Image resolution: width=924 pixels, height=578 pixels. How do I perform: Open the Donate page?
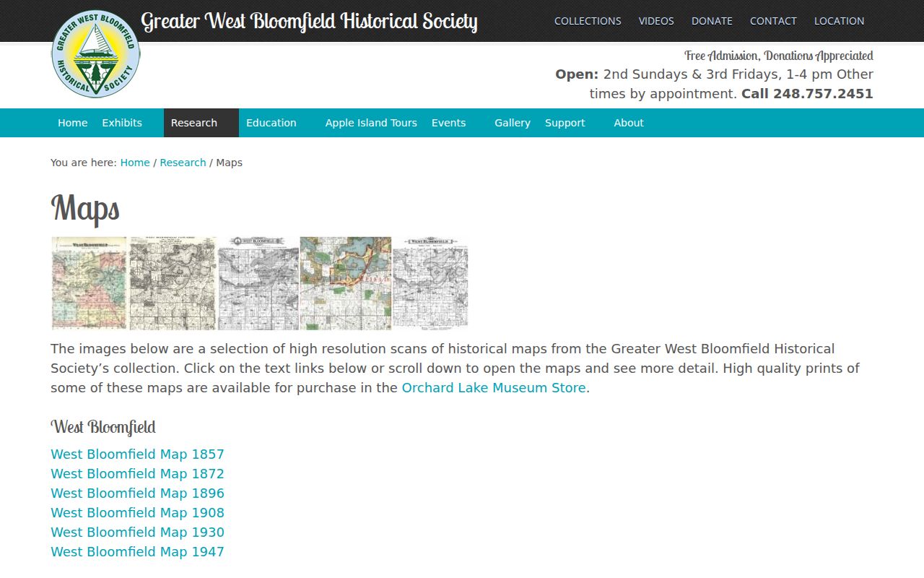click(x=712, y=21)
